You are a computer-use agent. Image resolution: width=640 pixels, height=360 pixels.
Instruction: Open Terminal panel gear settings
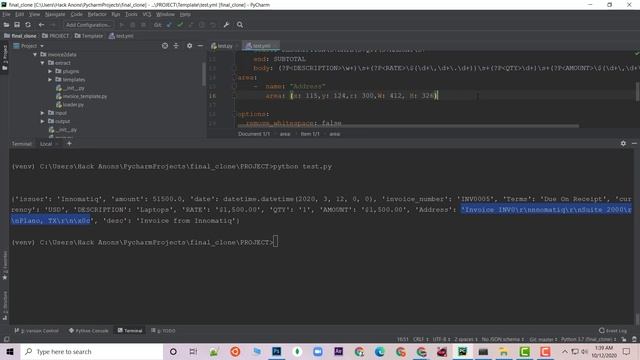pos(623,143)
